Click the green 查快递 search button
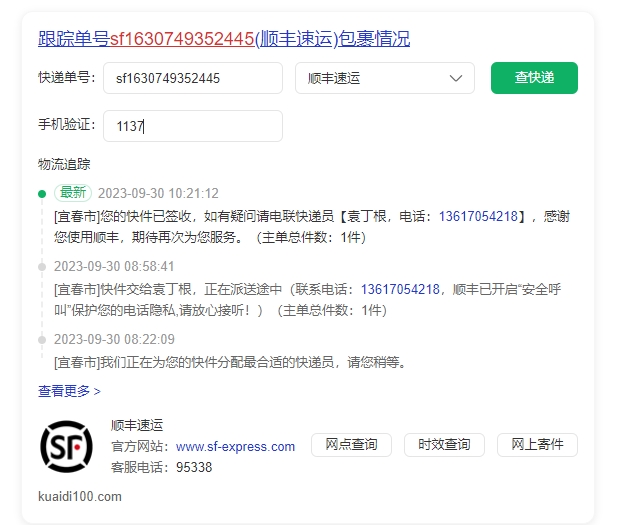627x525 pixels. [534, 78]
